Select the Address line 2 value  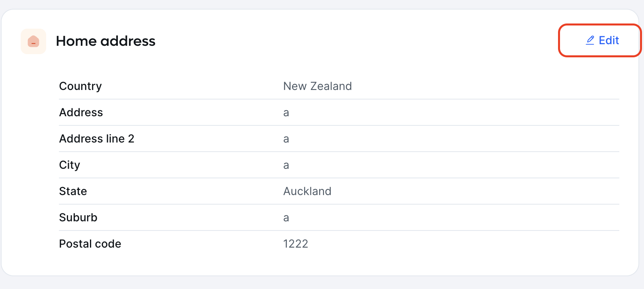point(286,139)
